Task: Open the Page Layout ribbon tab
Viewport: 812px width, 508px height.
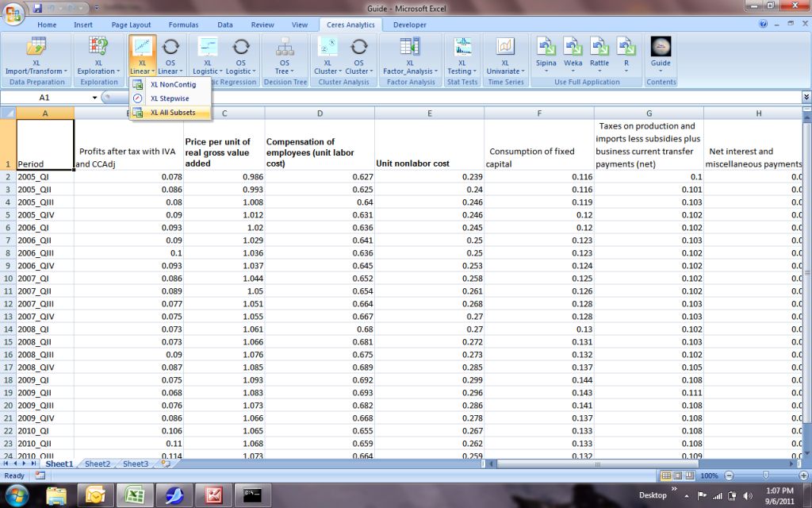Action: tap(131, 25)
